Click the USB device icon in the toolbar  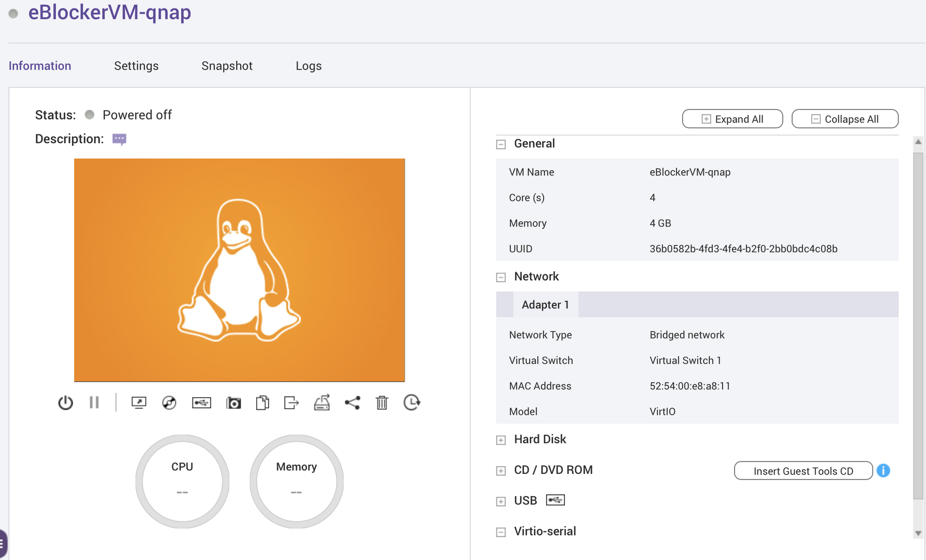[201, 402]
